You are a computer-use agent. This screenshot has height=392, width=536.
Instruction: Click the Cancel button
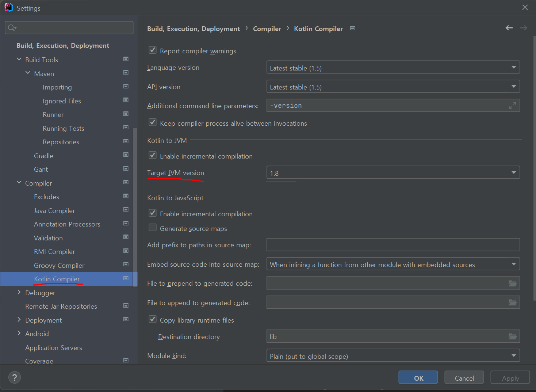[464, 377]
